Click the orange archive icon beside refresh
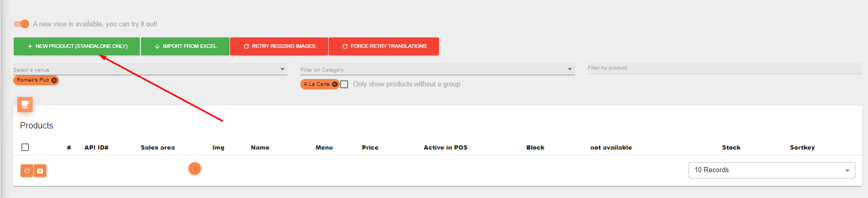Image resolution: width=868 pixels, height=198 pixels. [x=40, y=171]
